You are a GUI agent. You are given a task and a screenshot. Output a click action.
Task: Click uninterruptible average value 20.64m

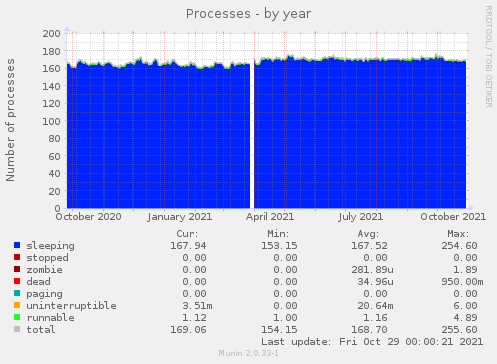click(375, 306)
